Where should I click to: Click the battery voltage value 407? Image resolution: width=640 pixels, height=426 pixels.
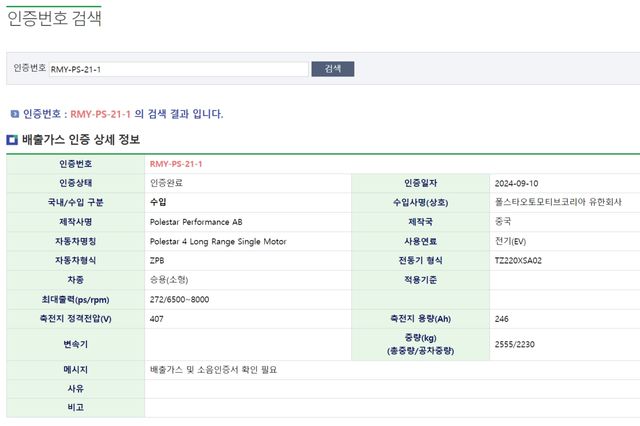pos(157,318)
